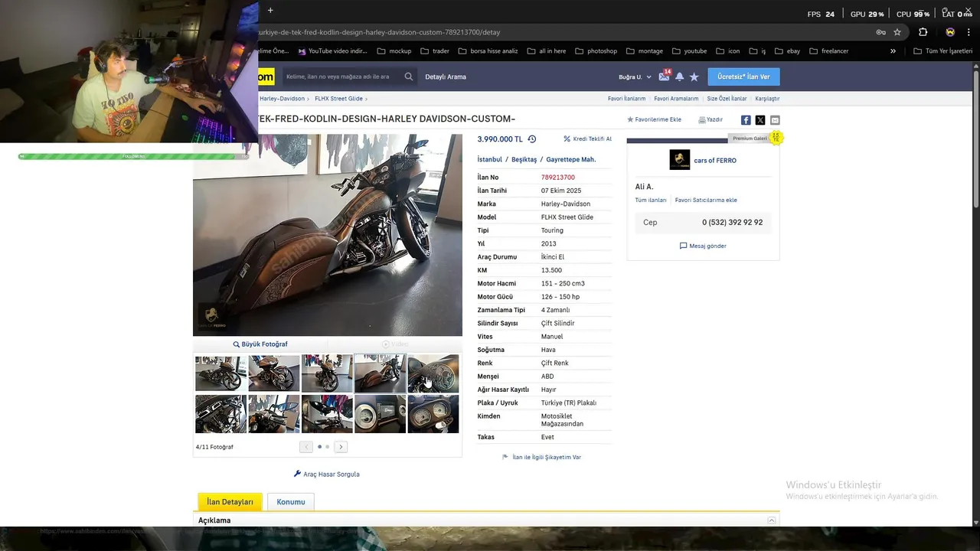The height and width of the screenshot is (551, 980).
Task: Open Büyük Fotoğraf view
Action: [x=260, y=344]
